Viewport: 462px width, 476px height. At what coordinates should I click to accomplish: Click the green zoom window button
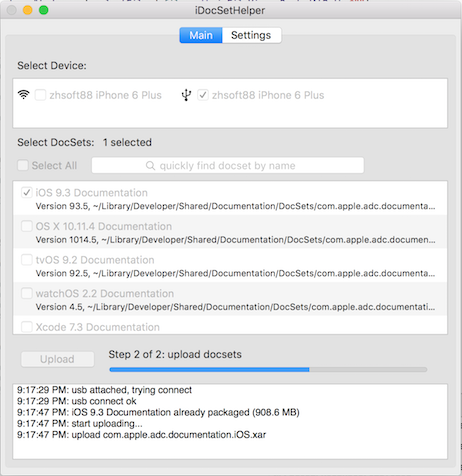(x=44, y=10)
